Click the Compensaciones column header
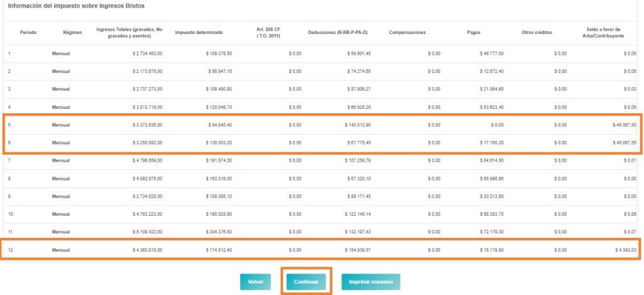Screen dimensions: 644x295 408,32
